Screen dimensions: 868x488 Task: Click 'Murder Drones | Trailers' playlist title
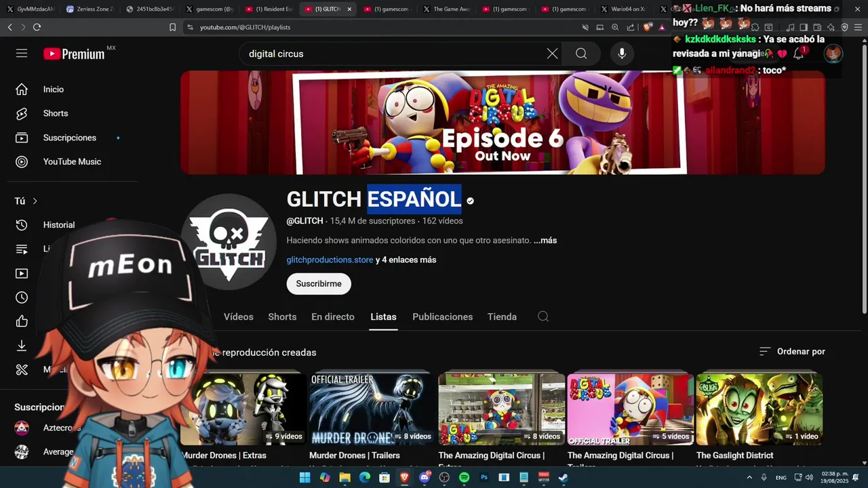point(355,455)
